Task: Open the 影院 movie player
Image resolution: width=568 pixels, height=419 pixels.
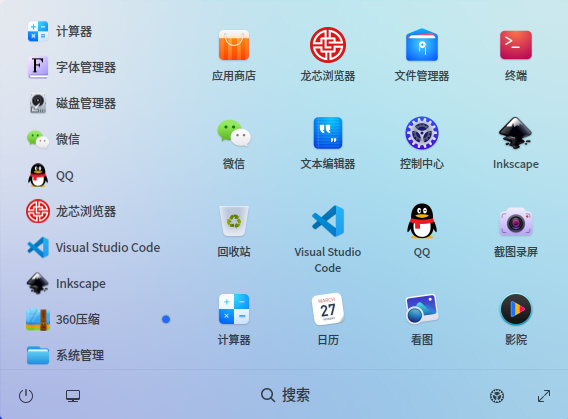Action: 515,309
